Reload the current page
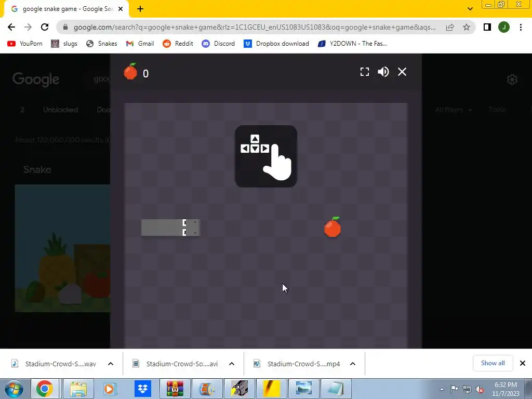 coord(45,27)
